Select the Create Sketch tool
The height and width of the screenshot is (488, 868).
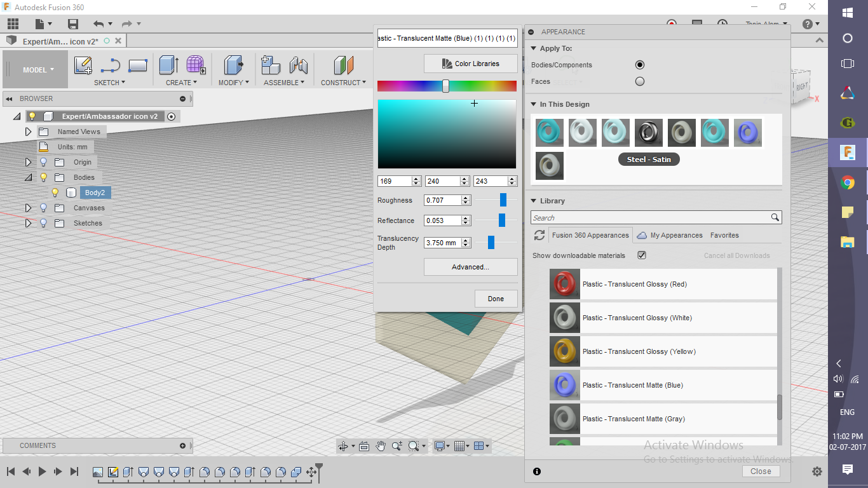point(83,65)
